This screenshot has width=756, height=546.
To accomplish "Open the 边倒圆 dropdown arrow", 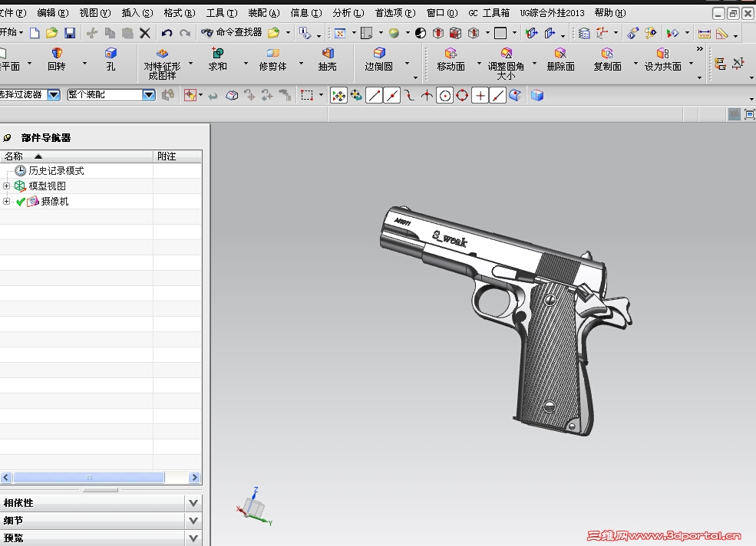I will pos(407,63).
